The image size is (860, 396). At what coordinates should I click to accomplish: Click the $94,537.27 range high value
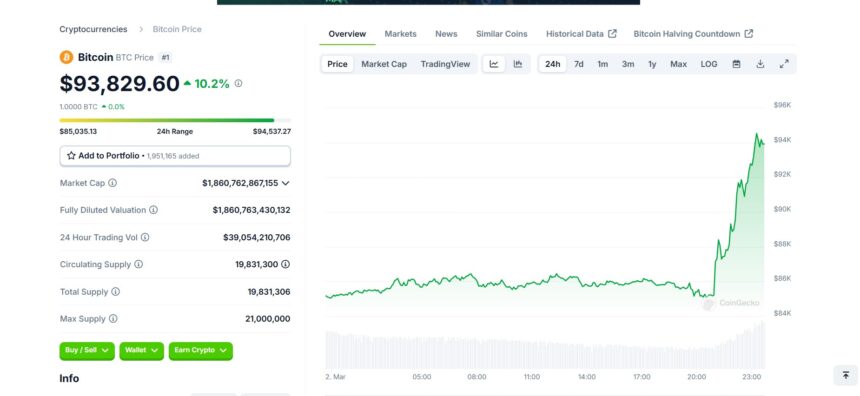272,132
